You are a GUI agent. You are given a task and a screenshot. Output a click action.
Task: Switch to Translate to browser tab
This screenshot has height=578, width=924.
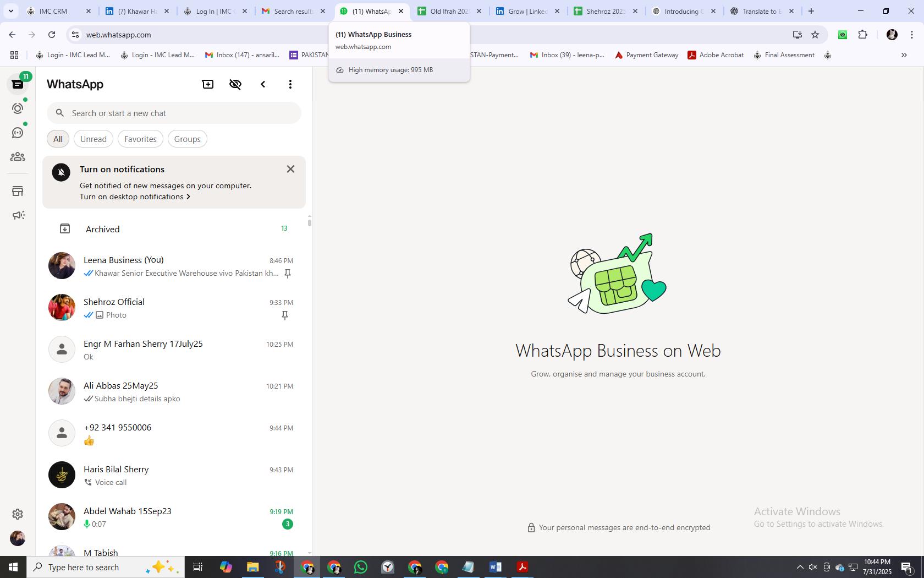[762, 11]
